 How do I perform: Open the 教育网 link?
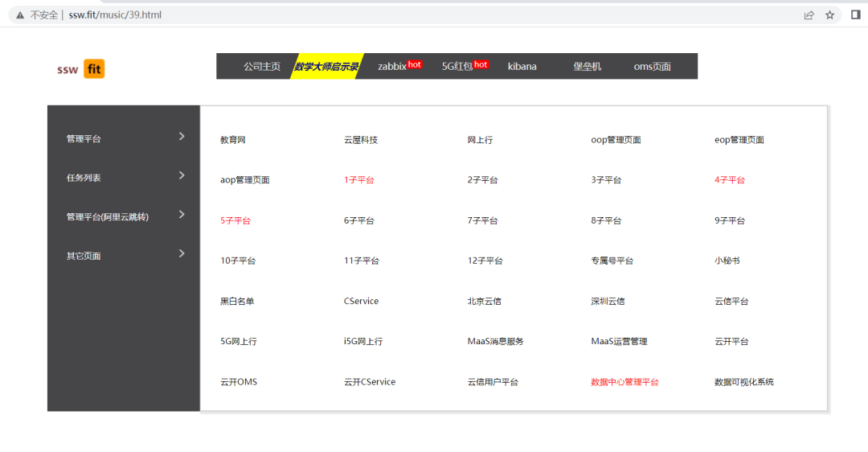click(x=232, y=140)
